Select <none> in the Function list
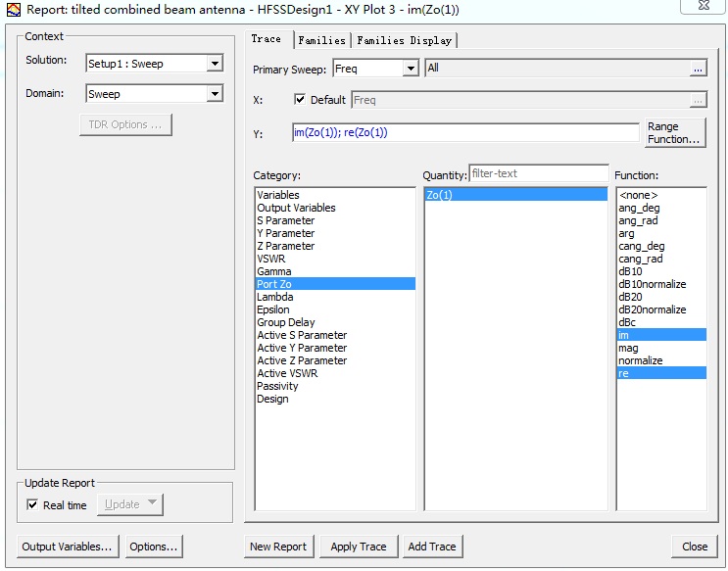The height and width of the screenshot is (571, 728). pos(661,195)
